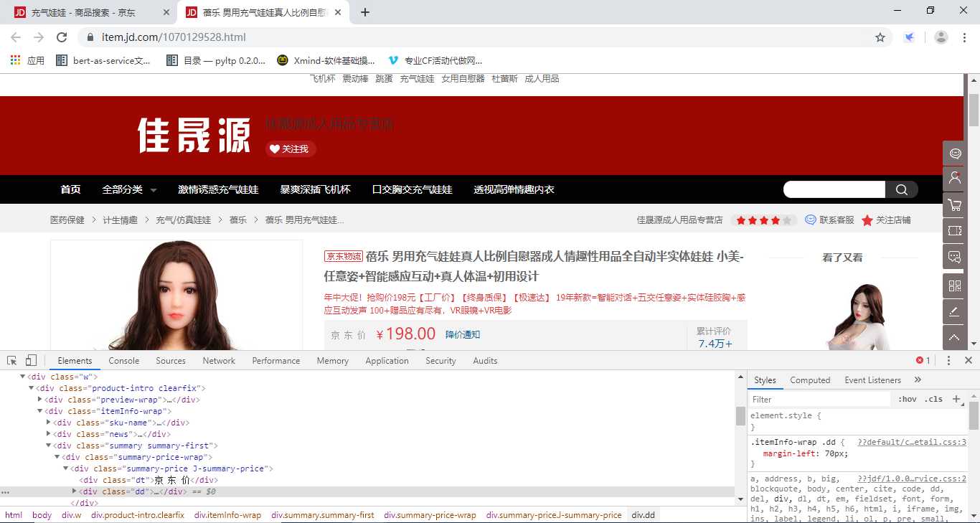The width and height of the screenshot is (980, 523).
Task: Close the DevTools panel
Action: (969, 360)
